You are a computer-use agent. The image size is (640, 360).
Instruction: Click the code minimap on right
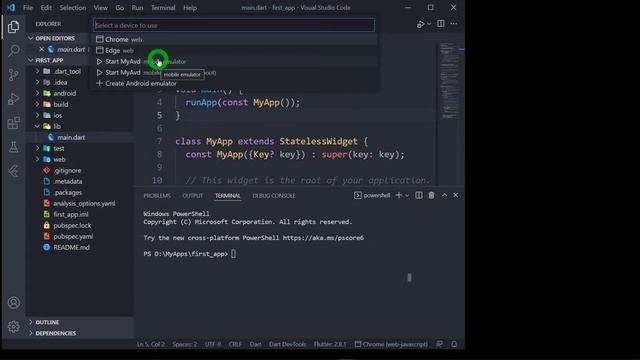tap(449, 82)
